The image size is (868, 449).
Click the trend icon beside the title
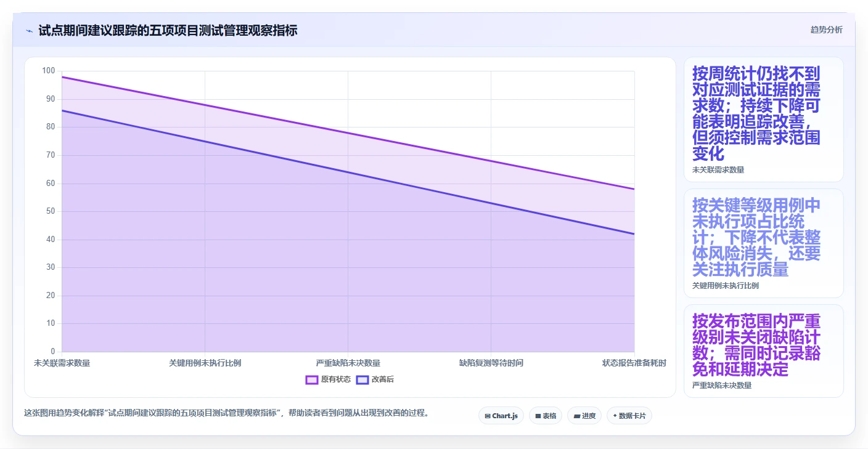pyautogui.click(x=29, y=30)
